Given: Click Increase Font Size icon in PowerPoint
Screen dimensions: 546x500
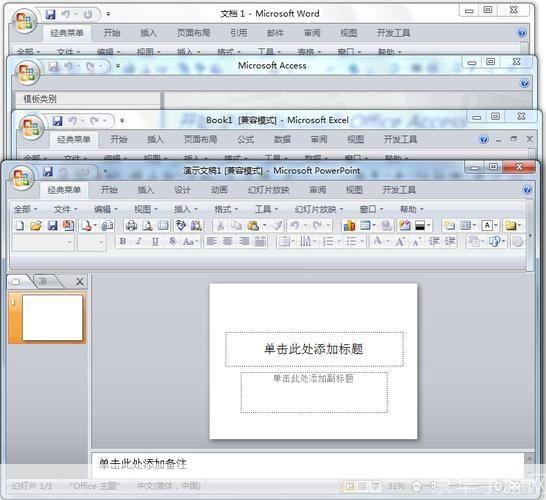Looking at the screenshot, I should click(400, 241).
